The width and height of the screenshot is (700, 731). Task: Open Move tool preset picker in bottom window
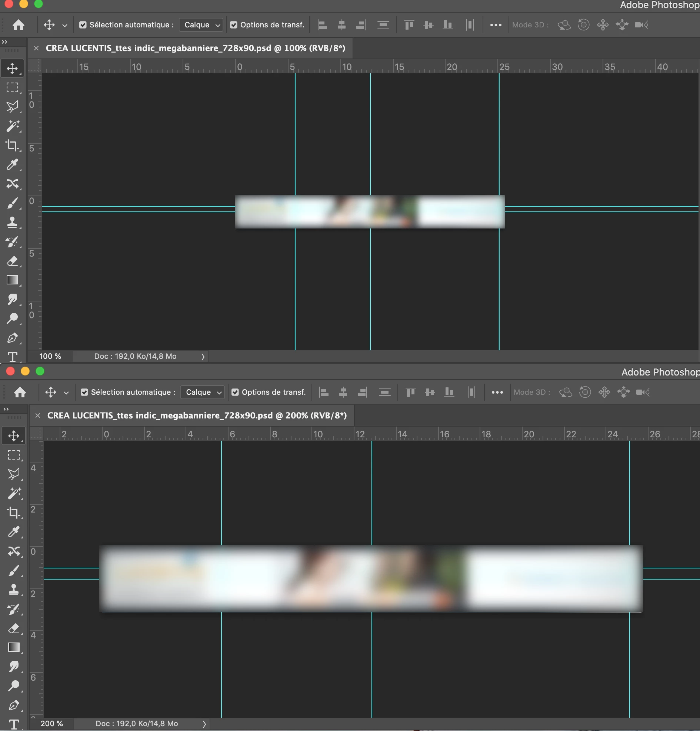66,393
